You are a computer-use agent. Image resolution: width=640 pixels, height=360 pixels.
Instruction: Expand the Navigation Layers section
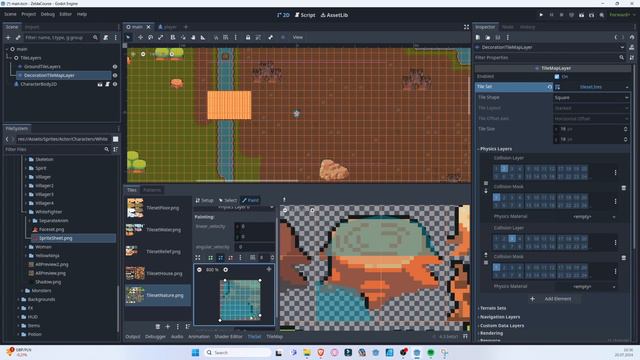coord(500,317)
